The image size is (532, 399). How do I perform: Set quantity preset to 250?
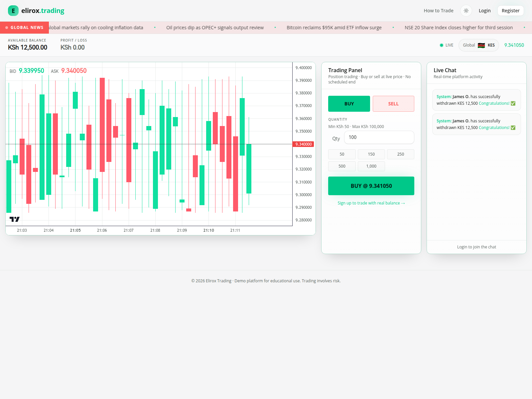401,154
